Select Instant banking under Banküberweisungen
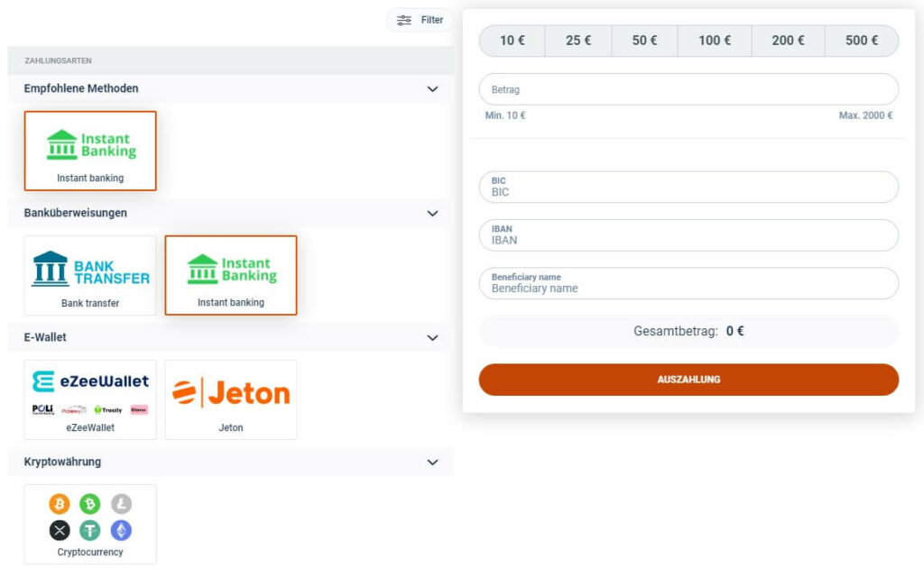Image resolution: width=924 pixels, height=578 pixels. [x=231, y=275]
